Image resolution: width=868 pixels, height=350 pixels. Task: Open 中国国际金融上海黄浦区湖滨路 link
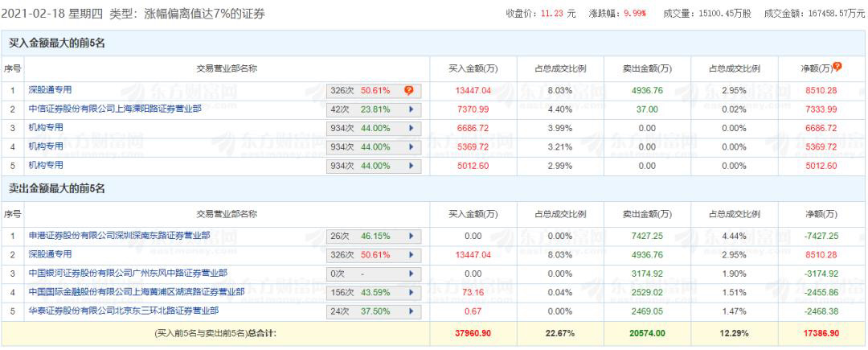[x=136, y=292]
